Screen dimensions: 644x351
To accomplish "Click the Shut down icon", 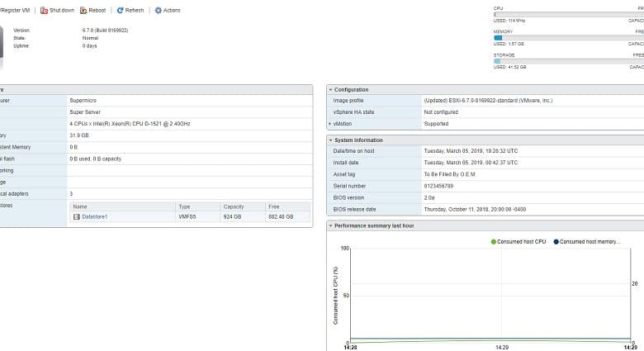I will click(x=44, y=10).
